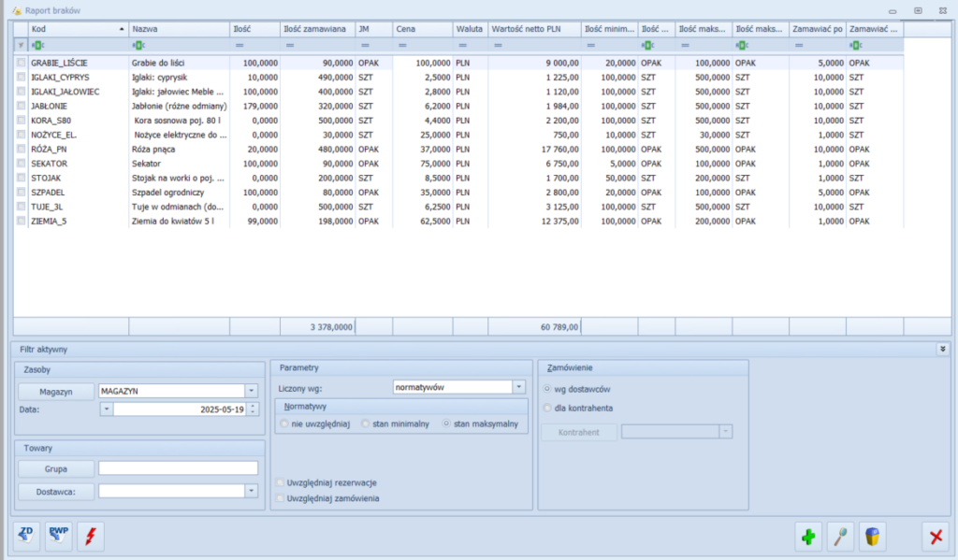This screenshot has width=958, height=560.
Task: Click the PWP document icon
Action: point(59,537)
